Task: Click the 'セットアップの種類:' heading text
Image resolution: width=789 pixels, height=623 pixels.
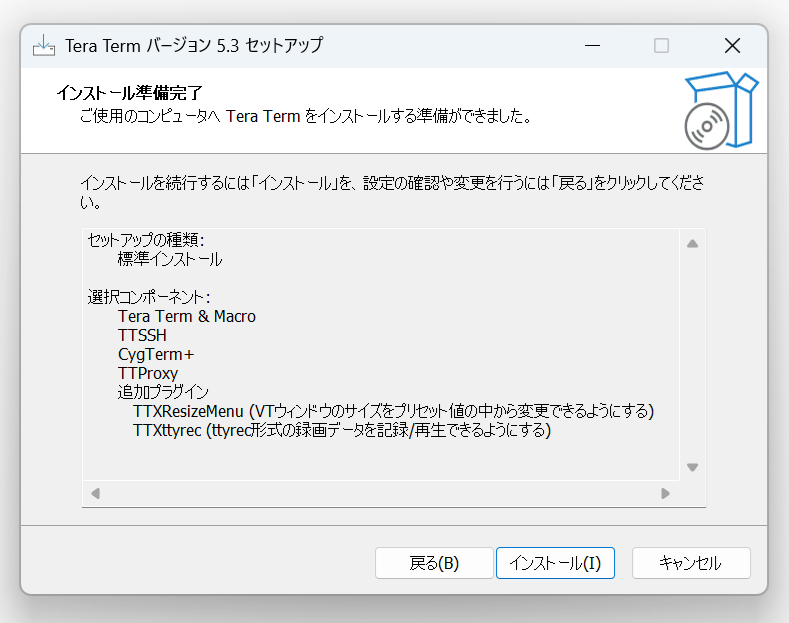Action: pyautogui.click(x=146, y=240)
